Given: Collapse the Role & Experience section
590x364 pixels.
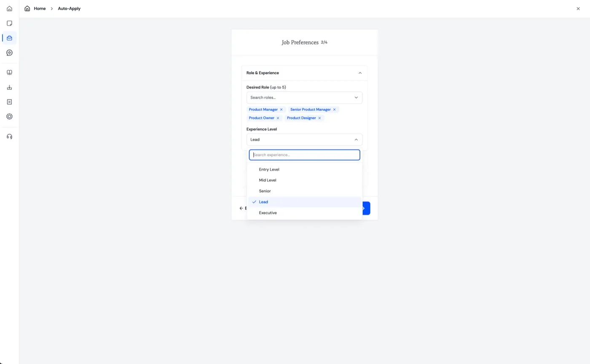Looking at the screenshot, I should coord(360,73).
